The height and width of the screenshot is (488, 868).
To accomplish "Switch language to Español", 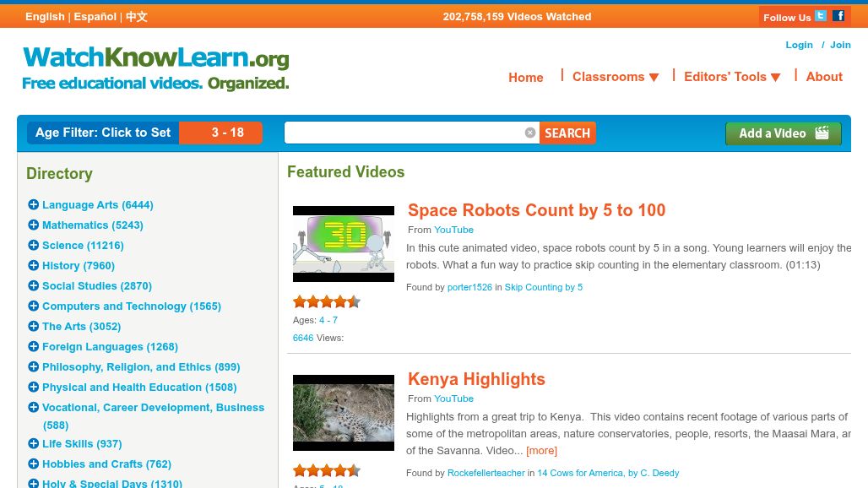I will [x=95, y=17].
